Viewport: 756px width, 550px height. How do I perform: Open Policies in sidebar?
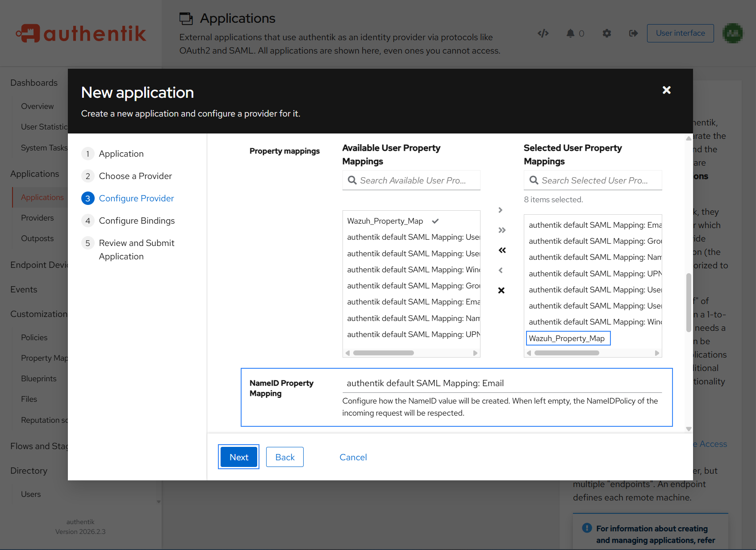34,337
